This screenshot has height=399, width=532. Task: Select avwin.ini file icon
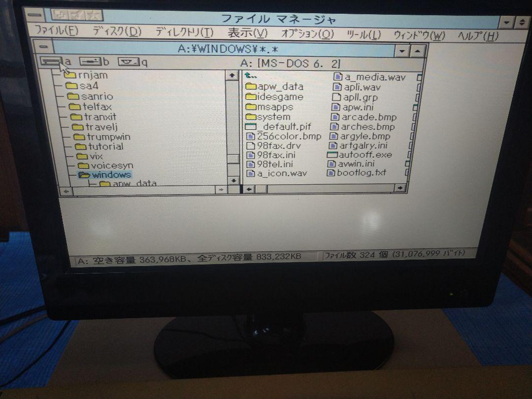(332, 164)
